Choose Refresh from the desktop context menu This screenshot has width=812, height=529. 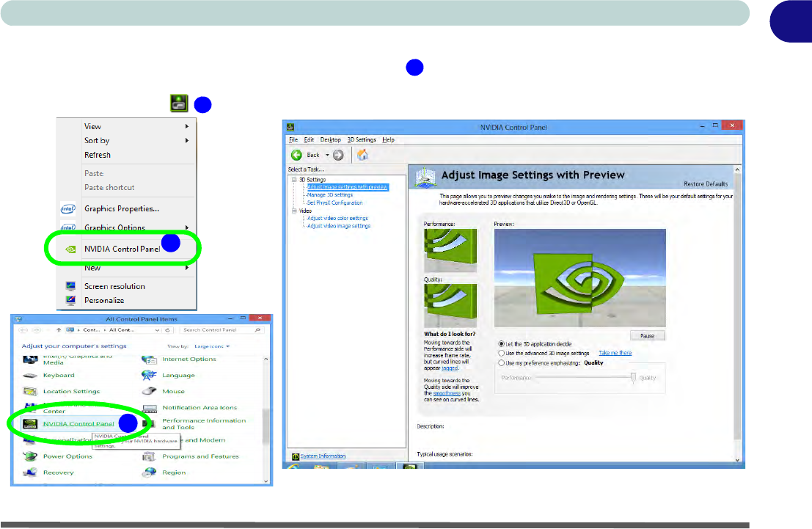coord(98,155)
